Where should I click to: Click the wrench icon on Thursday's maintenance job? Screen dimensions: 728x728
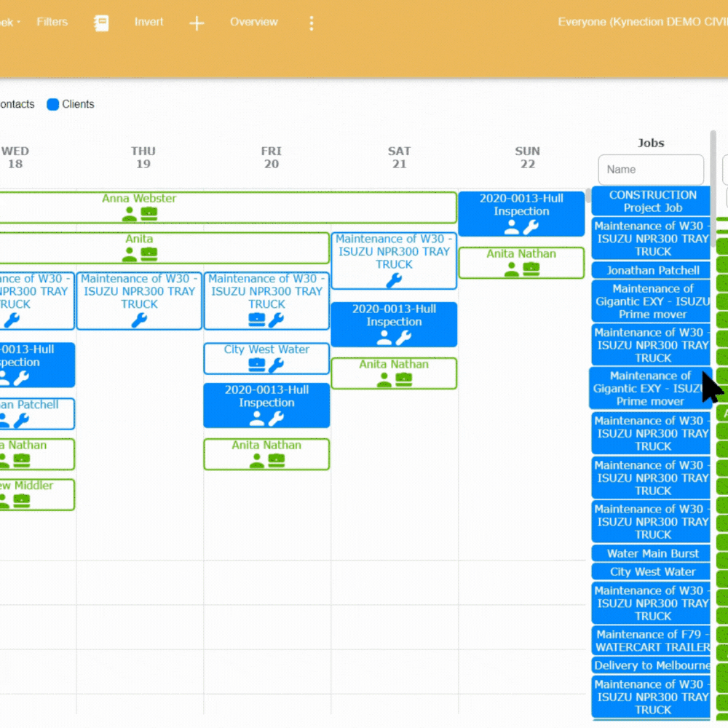click(x=139, y=320)
